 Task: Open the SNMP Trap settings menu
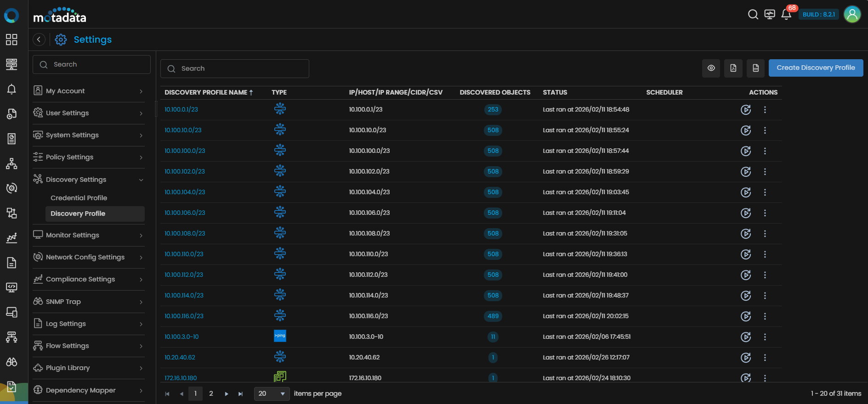[88, 302]
